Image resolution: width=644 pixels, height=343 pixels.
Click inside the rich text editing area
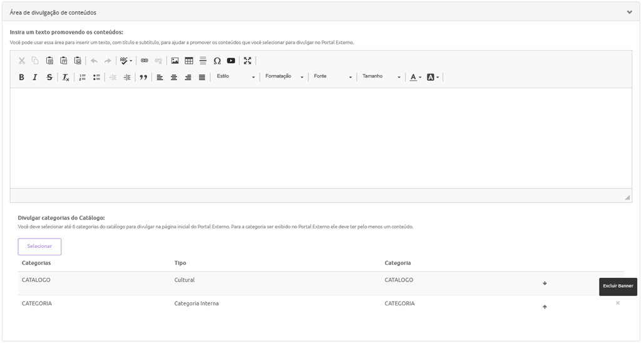(x=320, y=138)
